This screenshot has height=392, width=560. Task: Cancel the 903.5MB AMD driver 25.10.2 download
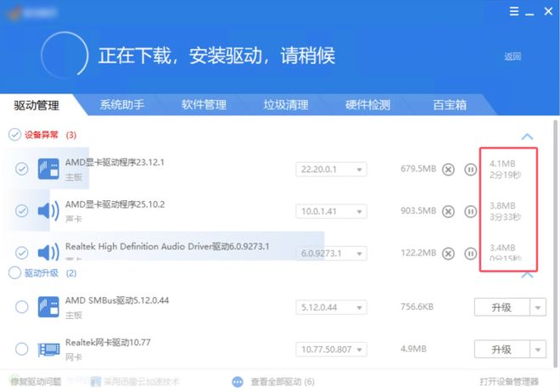click(448, 211)
